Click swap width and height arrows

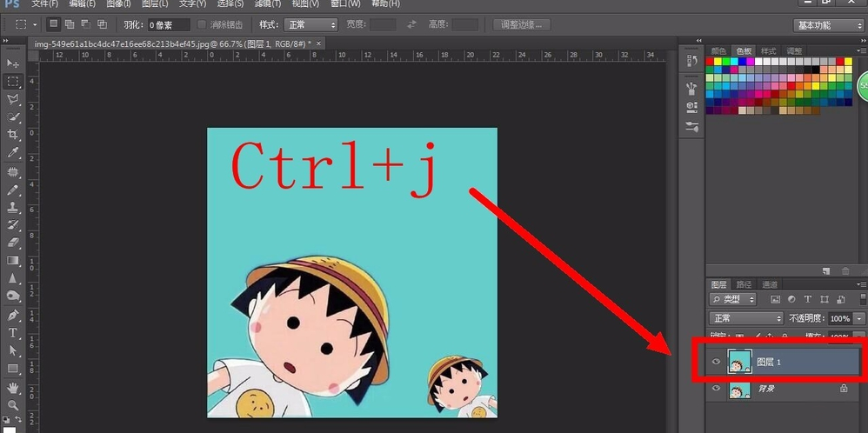[x=412, y=24]
